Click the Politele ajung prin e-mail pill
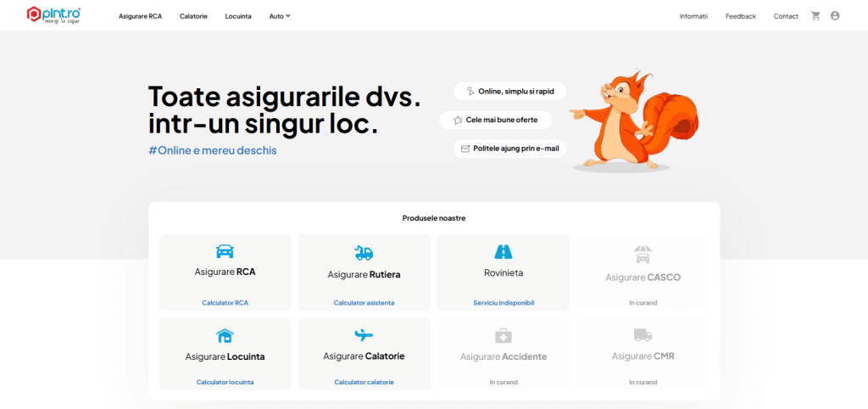 click(509, 148)
